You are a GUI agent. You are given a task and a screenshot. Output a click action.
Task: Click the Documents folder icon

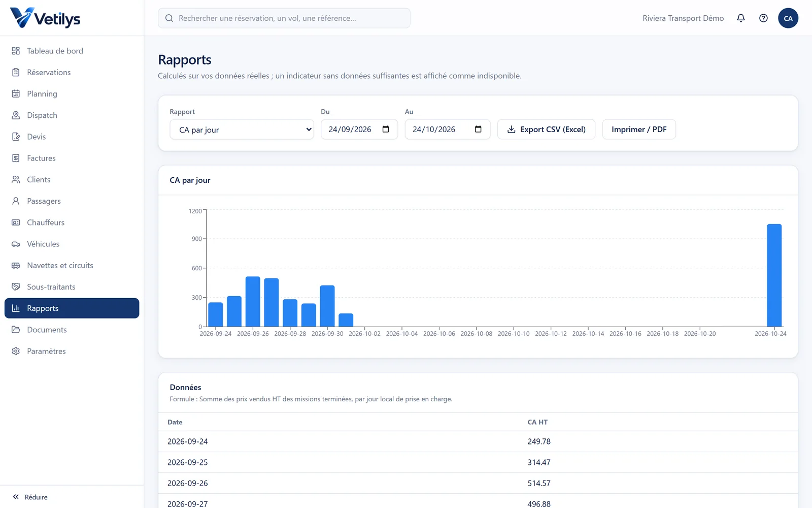[x=16, y=330]
